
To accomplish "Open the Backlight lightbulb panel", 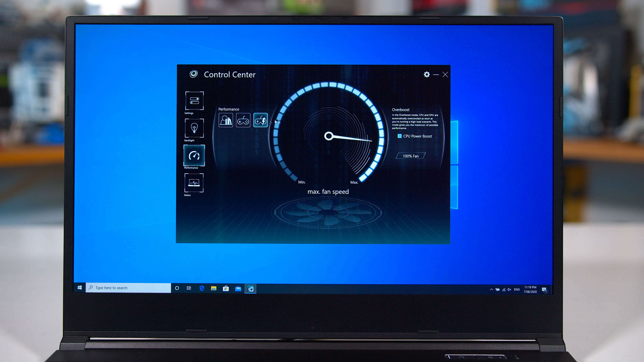I will tap(194, 128).
